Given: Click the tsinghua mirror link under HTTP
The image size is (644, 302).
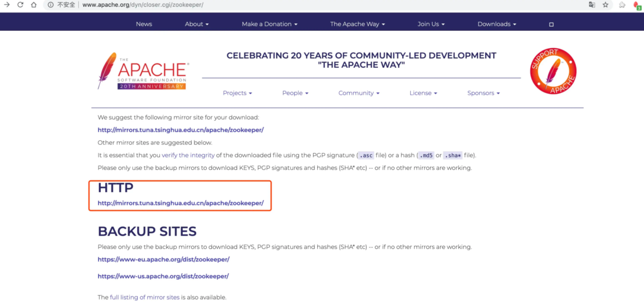Looking at the screenshot, I should pos(181,203).
